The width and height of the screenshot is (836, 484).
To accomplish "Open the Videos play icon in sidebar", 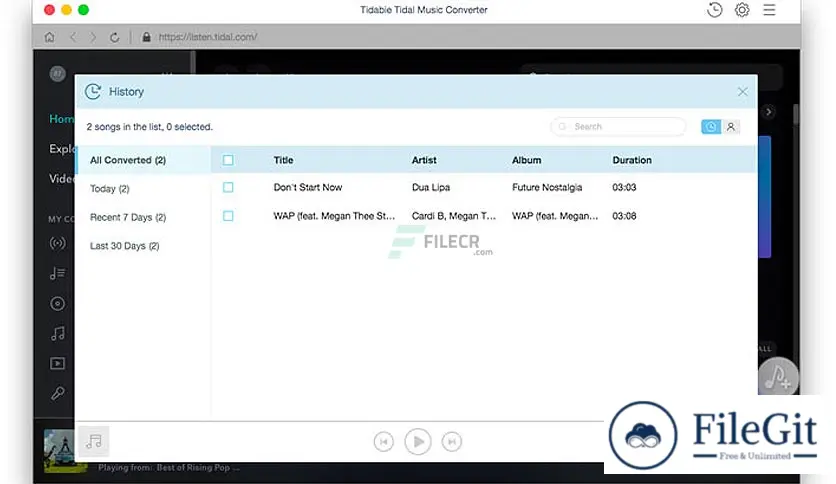I will click(58, 364).
